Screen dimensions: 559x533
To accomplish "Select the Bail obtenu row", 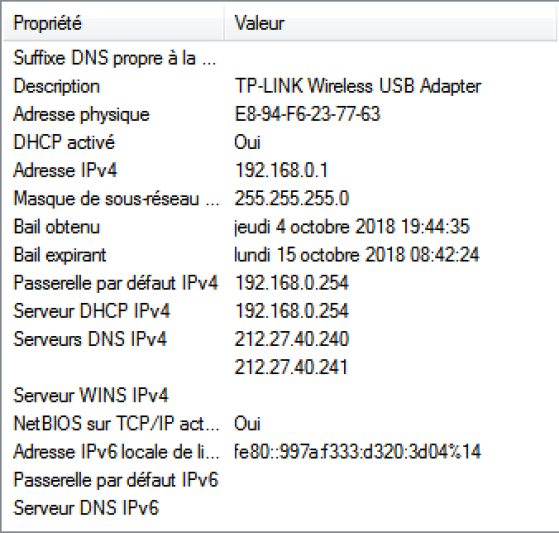I will click(x=280, y=227).
